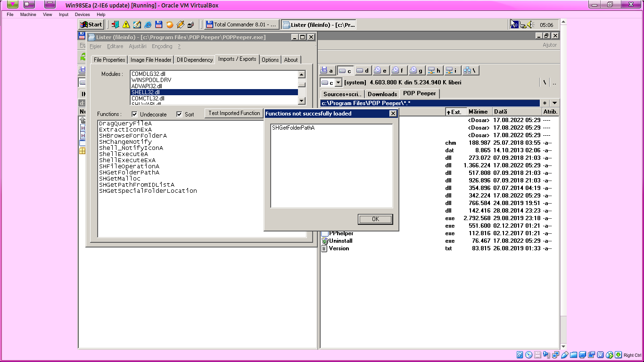Open the Sources+scri.. folder tab

click(342, 94)
